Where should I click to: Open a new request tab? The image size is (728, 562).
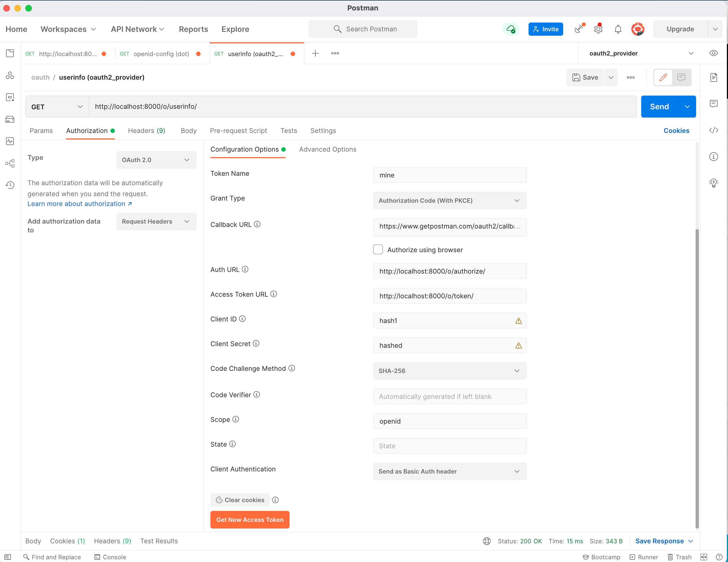pos(315,53)
